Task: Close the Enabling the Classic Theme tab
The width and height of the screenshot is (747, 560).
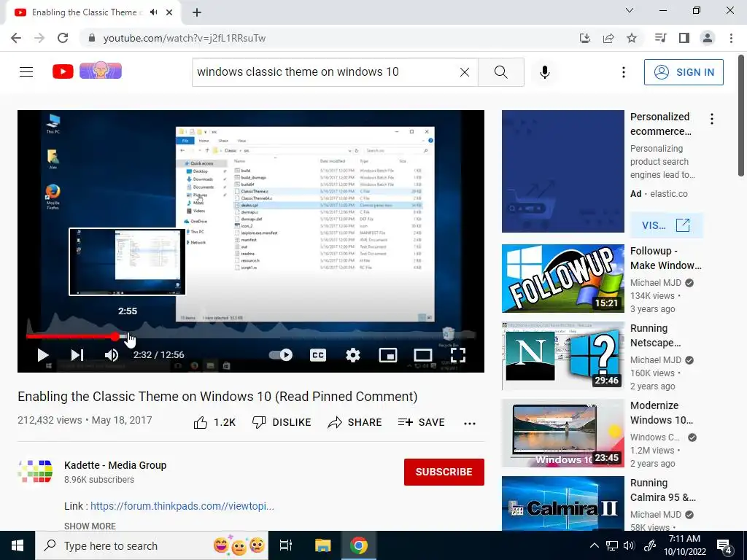Action: coord(169,12)
